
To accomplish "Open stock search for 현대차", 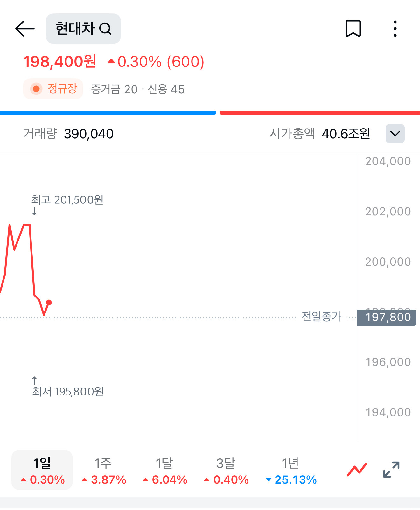I will 83,29.
